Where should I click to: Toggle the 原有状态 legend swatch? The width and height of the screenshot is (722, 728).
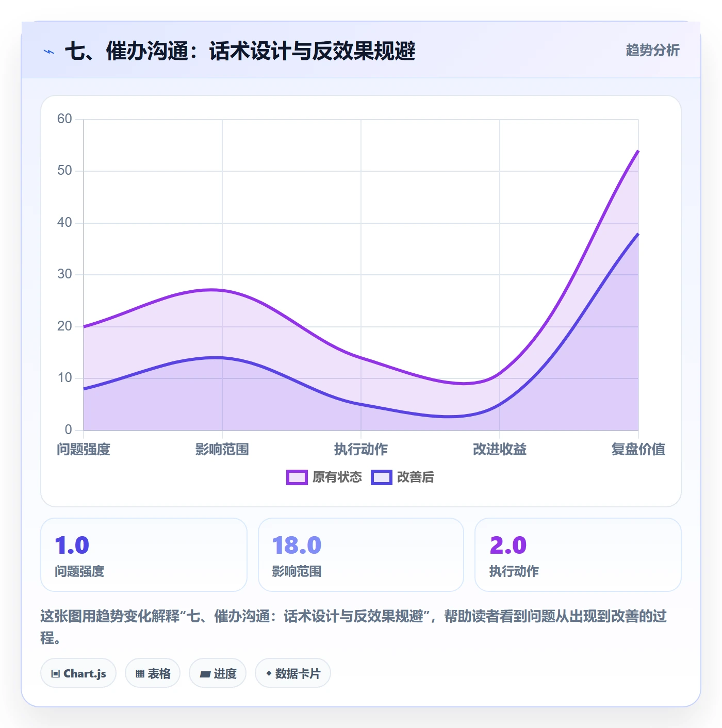point(297,477)
